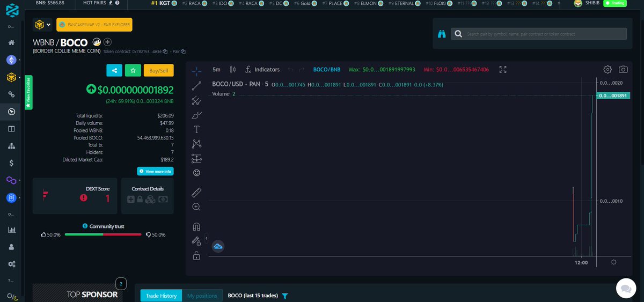Viewport: 644px width, 302px height.
Task: Open the settings gears sidebar icon
Action: [11, 264]
